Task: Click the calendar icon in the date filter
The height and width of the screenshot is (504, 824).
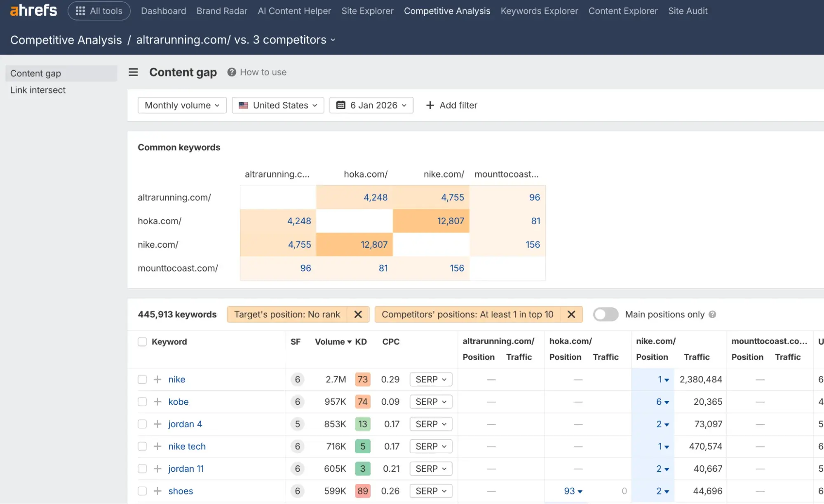Action: pos(340,105)
